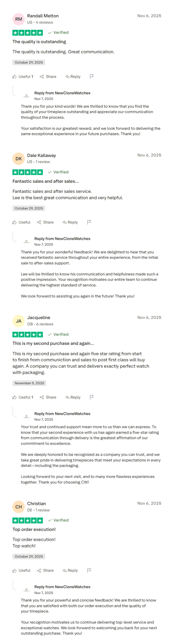Click the October 29, 2025 date chip
The image size is (181, 644).
click(x=29, y=62)
